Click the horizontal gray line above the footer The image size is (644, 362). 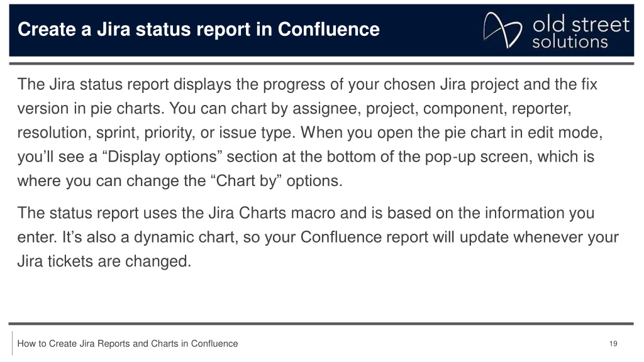[321, 324]
